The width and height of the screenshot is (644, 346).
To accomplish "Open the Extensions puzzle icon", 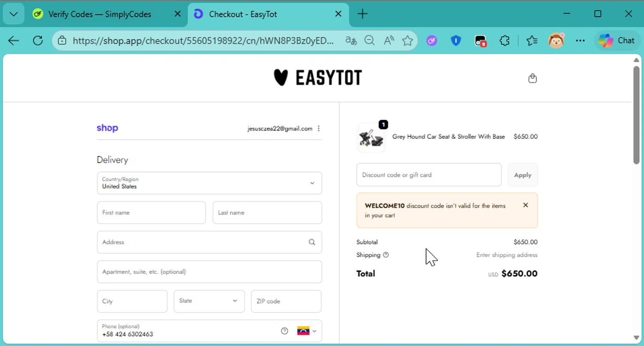I will point(504,41).
